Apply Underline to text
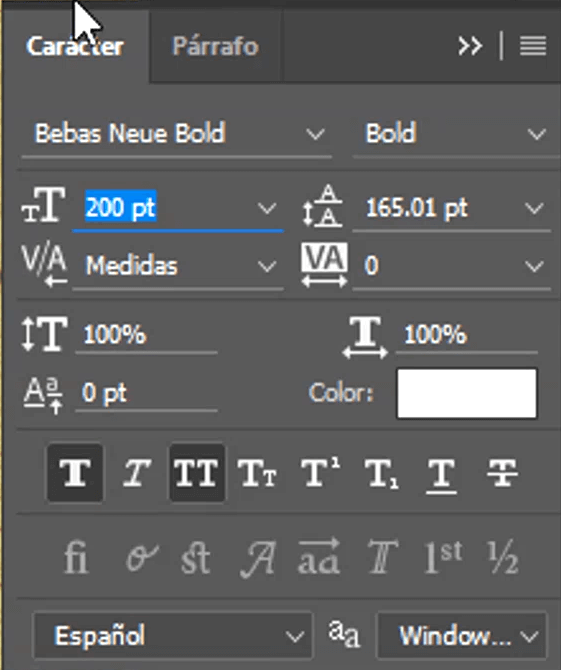Image resolution: width=561 pixels, height=670 pixels. (441, 474)
